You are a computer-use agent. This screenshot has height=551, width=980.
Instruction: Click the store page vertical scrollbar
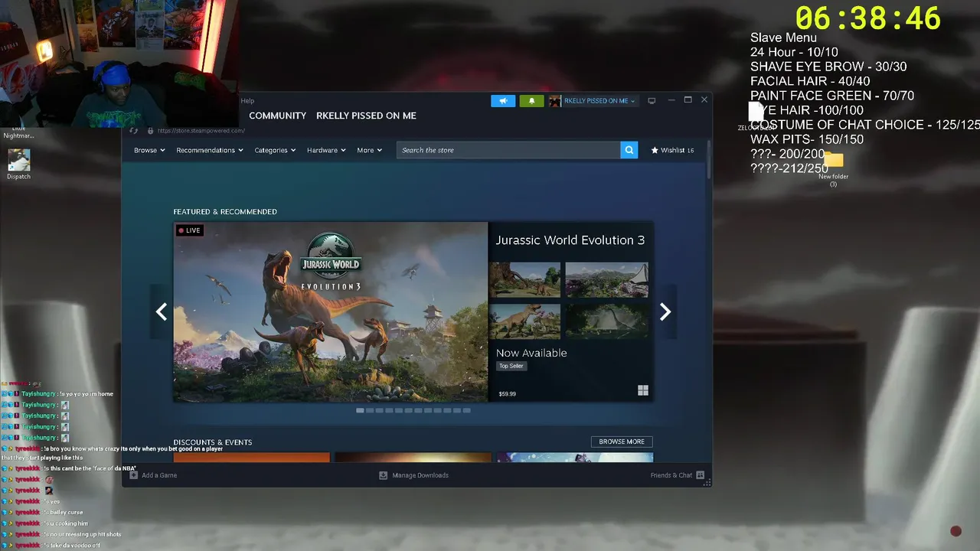coord(708,159)
